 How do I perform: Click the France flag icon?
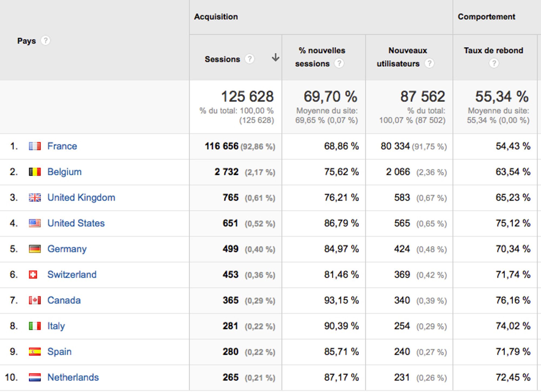pos(35,146)
